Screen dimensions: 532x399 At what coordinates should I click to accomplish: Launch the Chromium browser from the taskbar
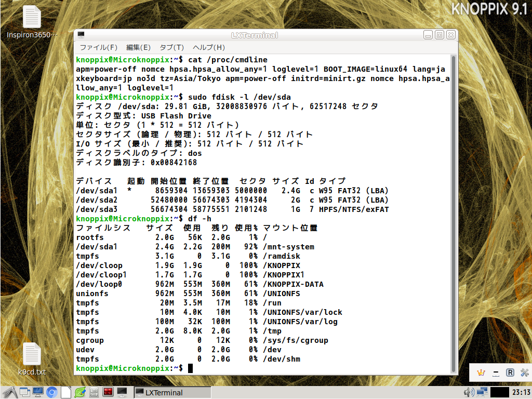click(x=52, y=393)
